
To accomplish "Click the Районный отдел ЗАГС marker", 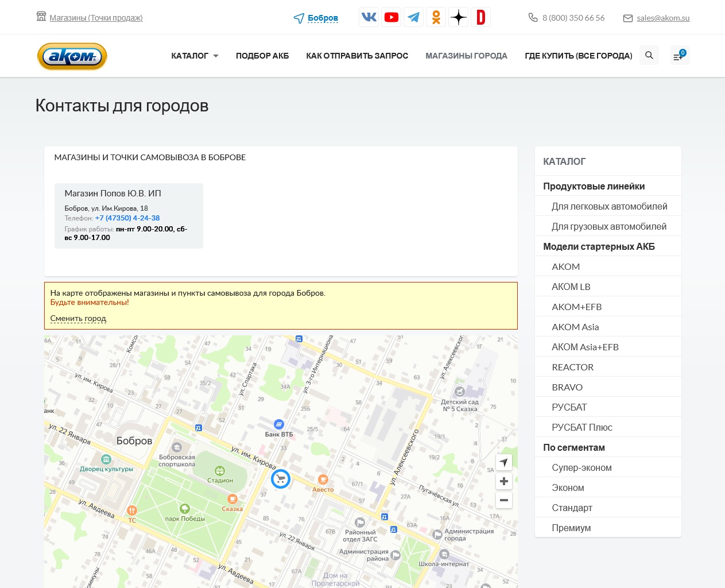I will [x=360, y=523].
